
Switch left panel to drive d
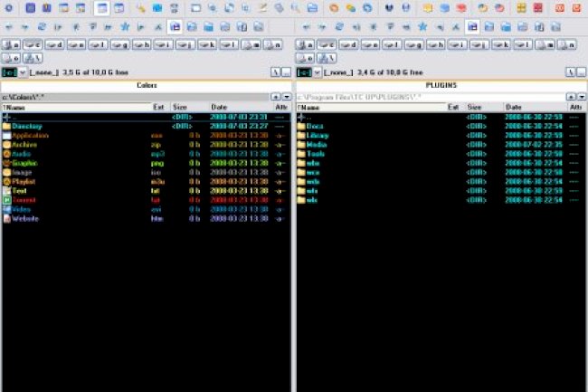pyautogui.click(x=55, y=45)
